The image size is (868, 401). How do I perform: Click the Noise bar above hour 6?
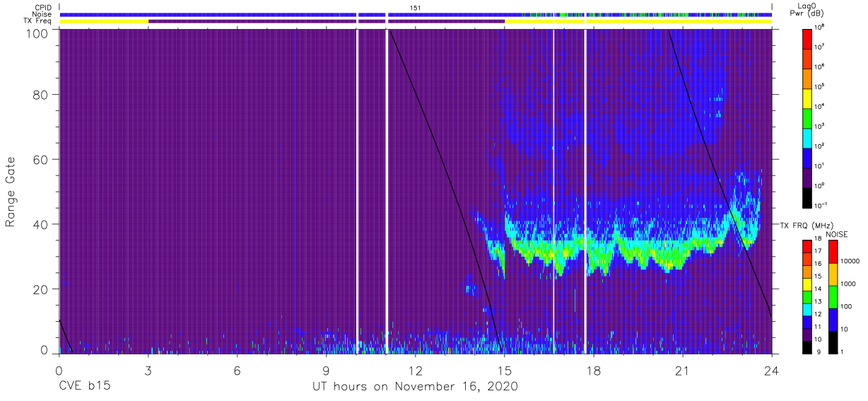237,14
